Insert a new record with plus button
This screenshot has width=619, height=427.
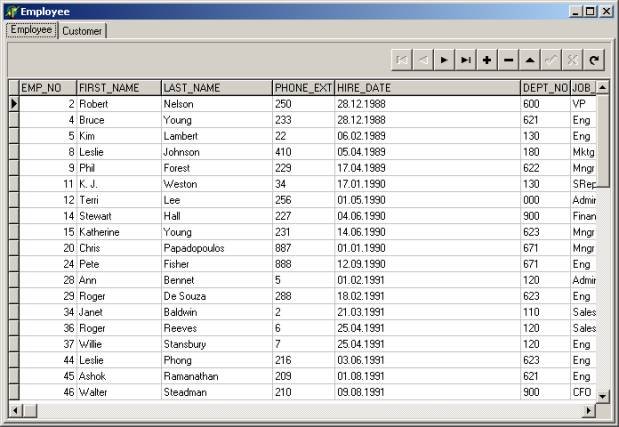pos(487,60)
